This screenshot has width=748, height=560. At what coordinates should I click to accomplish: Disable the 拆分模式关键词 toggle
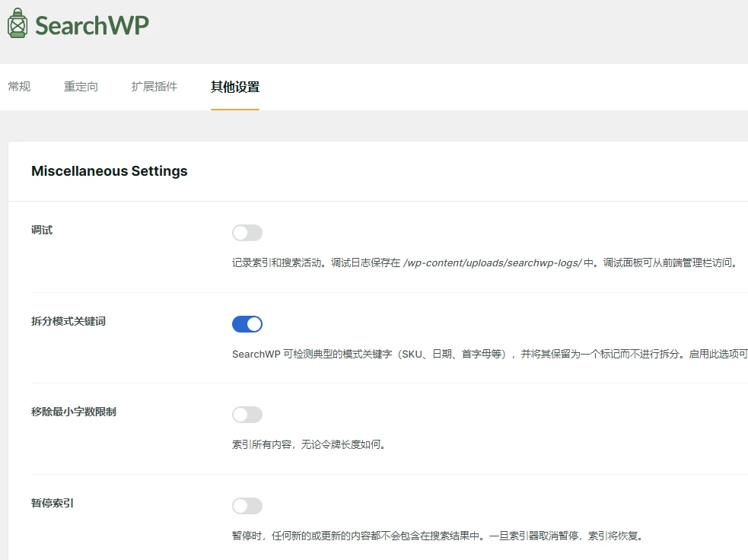coord(247,323)
